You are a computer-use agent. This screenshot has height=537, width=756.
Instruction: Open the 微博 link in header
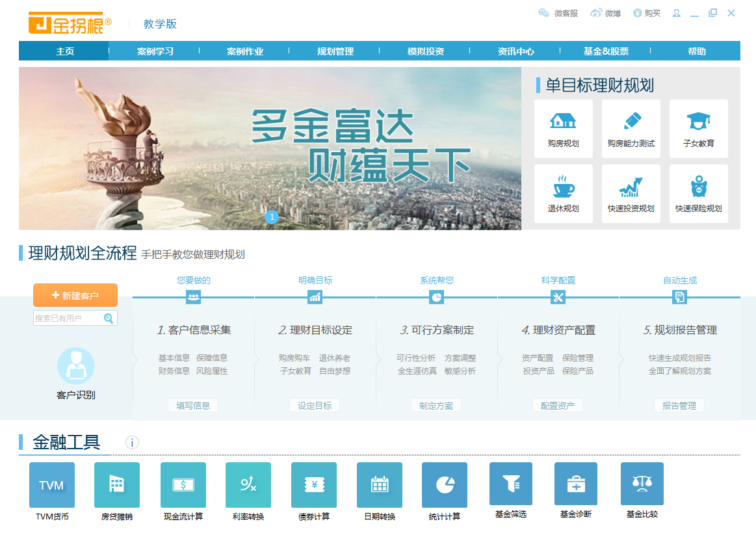click(606, 14)
